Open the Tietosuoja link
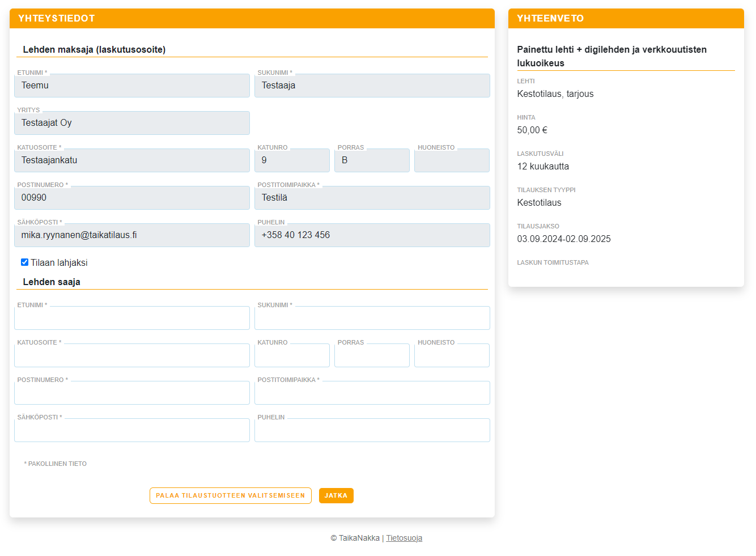This screenshot has height=556, width=756. tap(404, 538)
